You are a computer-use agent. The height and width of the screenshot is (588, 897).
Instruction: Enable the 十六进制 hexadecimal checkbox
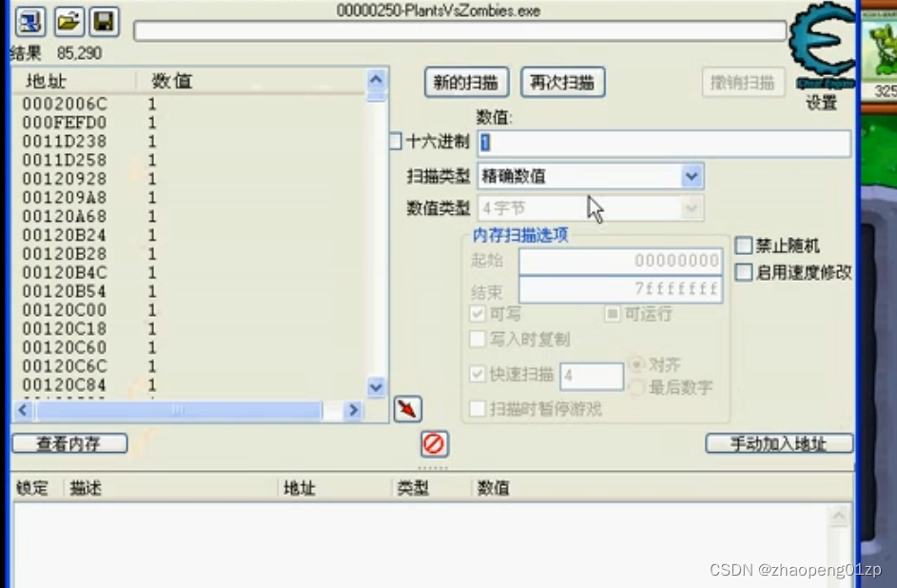(394, 140)
